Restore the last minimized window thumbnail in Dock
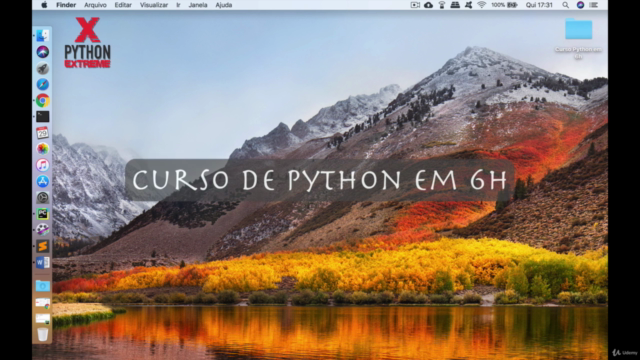Viewport: 640px width, 360px height. point(42,319)
